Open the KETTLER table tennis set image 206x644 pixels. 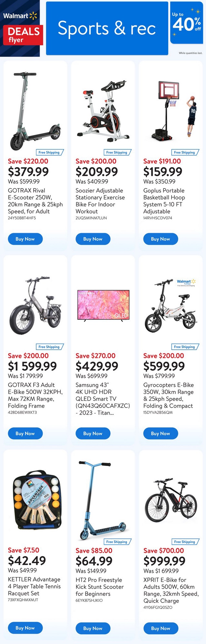36,500
